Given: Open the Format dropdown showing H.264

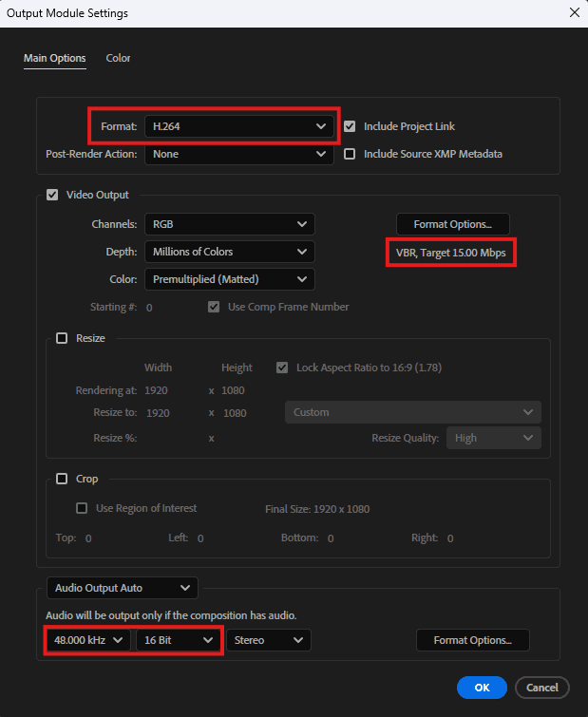Looking at the screenshot, I should (x=238, y=126).
